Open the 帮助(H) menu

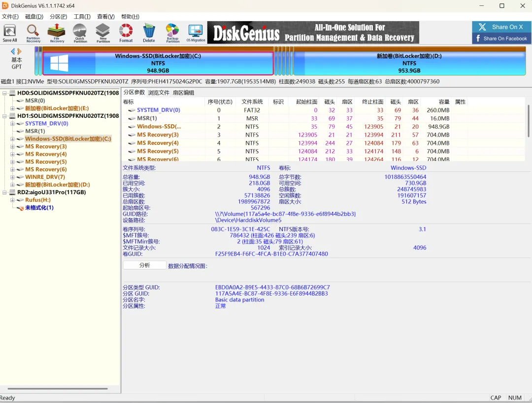point(130,17)
